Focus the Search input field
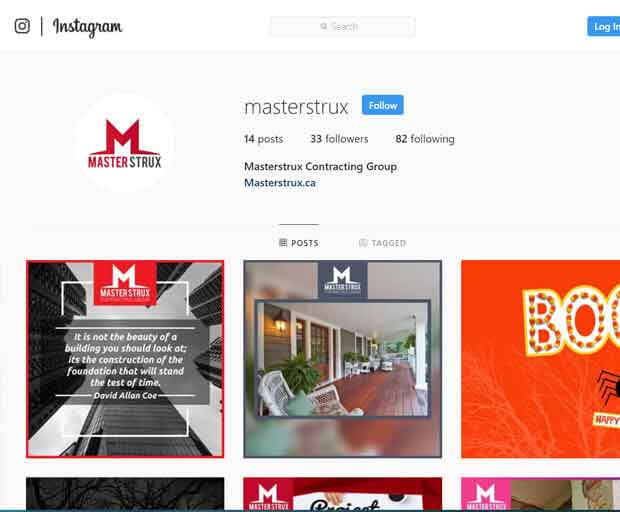620x512 pixels. click(x=342, y=26)
